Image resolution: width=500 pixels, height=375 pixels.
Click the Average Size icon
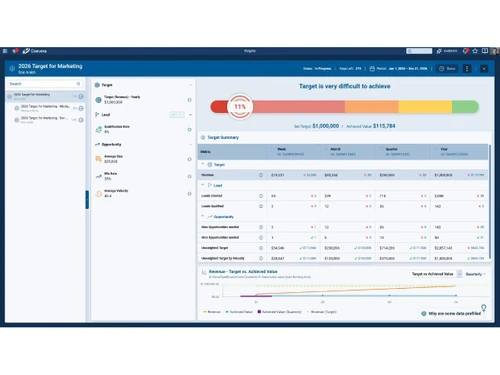98,159
